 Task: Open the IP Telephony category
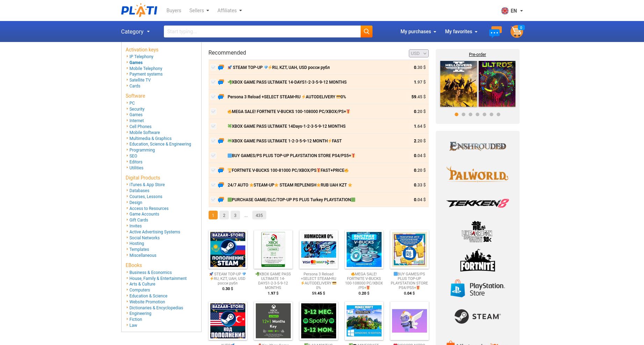(x=141, y=57)
